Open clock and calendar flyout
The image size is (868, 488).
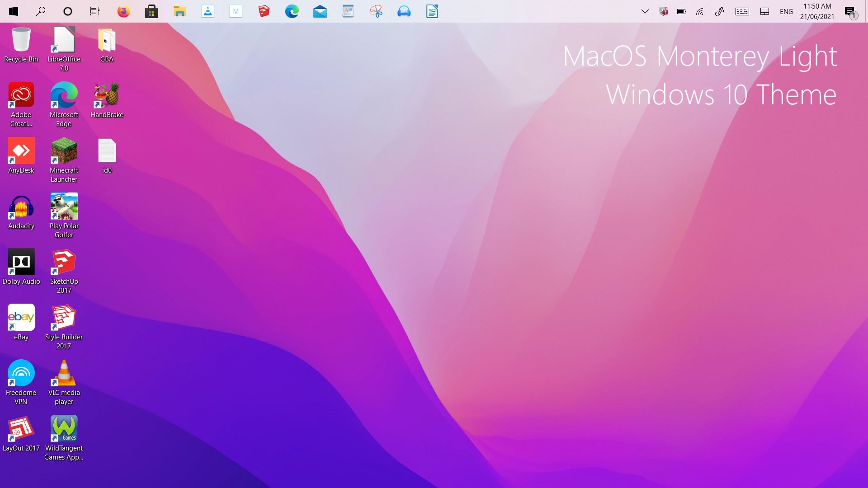pyautogui.click(x=817, y=12)
